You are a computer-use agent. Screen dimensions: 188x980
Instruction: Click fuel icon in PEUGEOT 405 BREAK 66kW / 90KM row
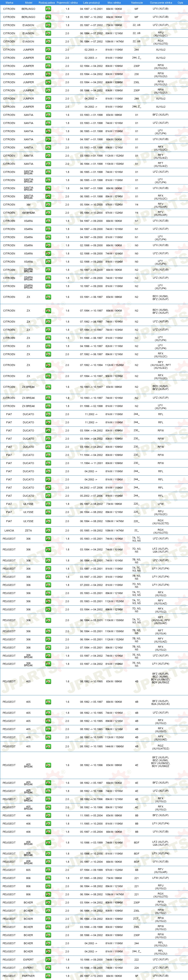pyautogui.click(x=48, y=783)
